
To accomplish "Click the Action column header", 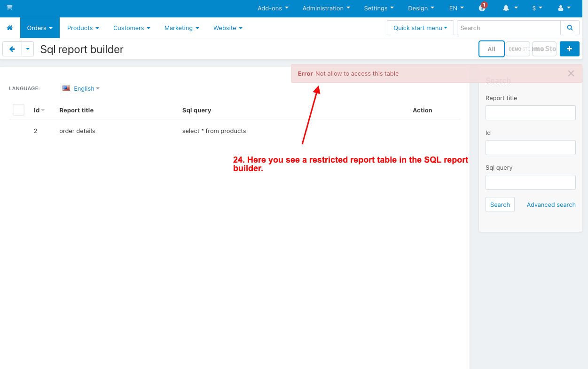I will [423, 110].
